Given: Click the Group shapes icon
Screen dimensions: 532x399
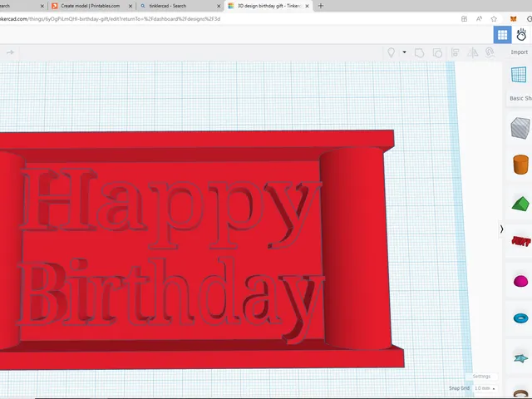Looking at the screenshot, I should click(x=419, y=53).
